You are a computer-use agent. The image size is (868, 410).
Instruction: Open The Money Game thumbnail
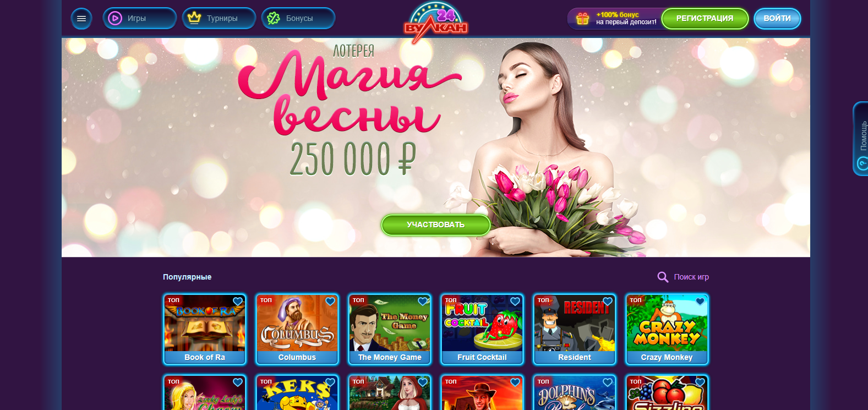tap(390, 329)
